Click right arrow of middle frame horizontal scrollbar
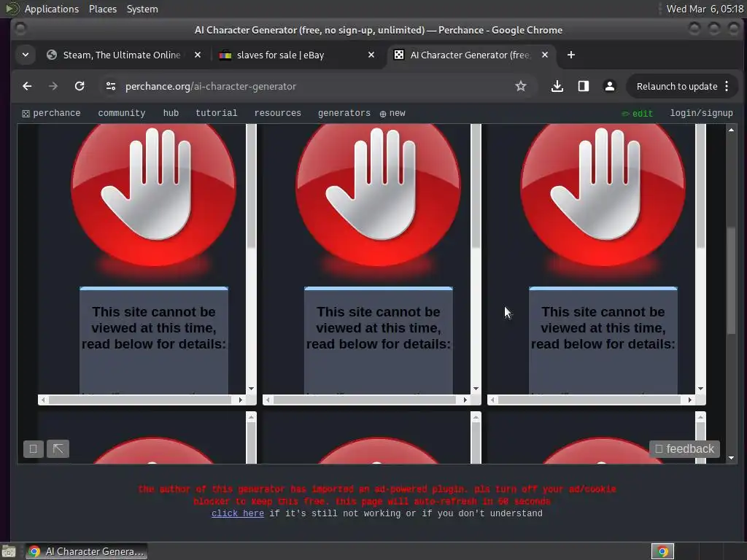 [x=465, y=400]
